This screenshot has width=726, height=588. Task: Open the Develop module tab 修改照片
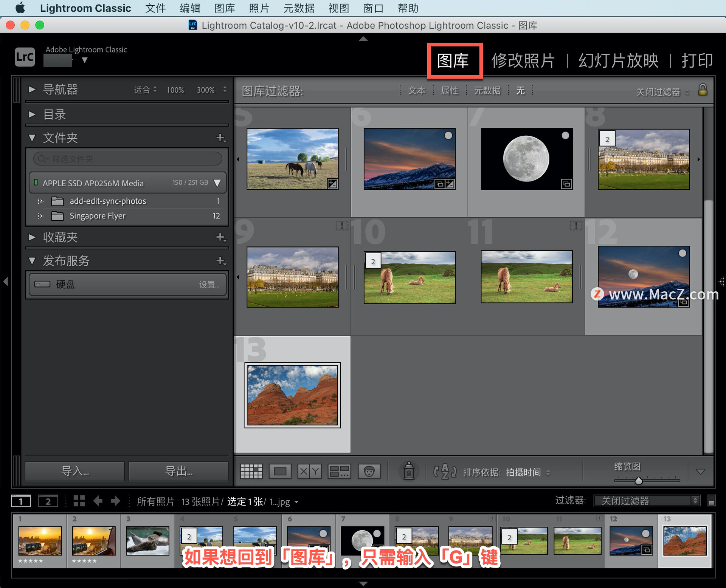click(523, 60)
